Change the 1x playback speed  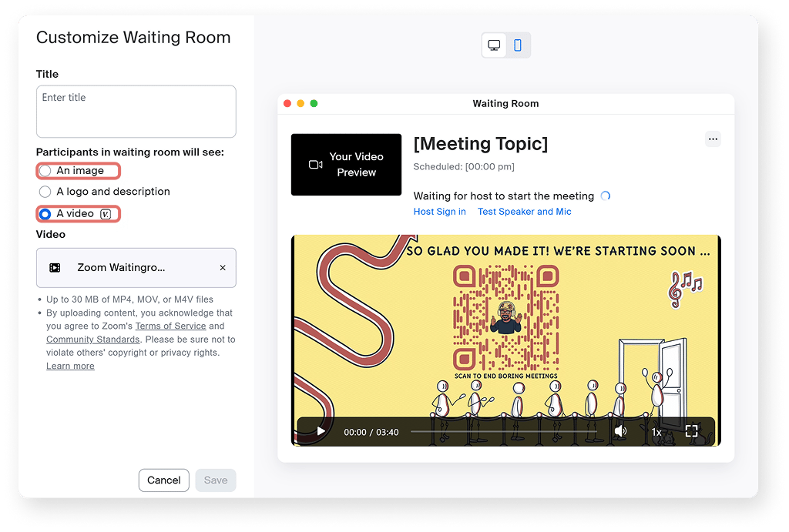[656, 432]
